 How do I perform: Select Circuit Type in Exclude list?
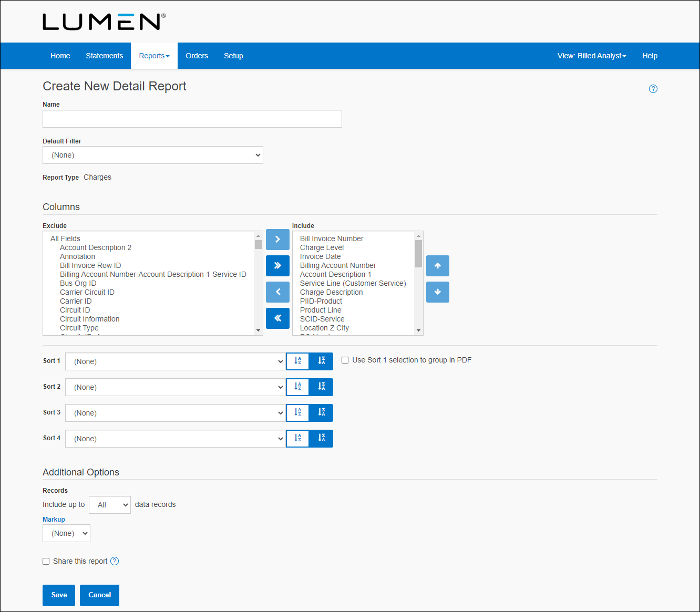(79, 328)
